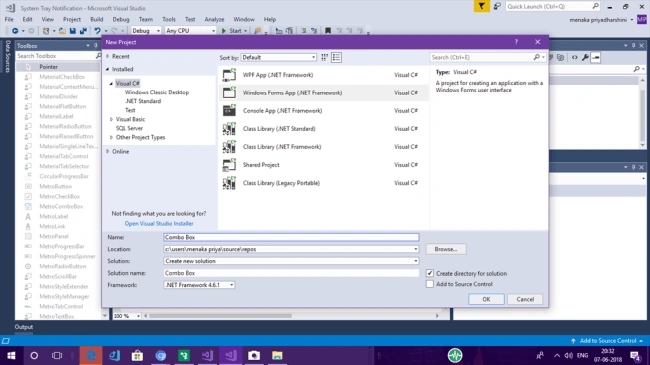This screenshot has height=365, width=650.
Task: Click Add to Source Control in status bar
Action: [x=607, y=341]
